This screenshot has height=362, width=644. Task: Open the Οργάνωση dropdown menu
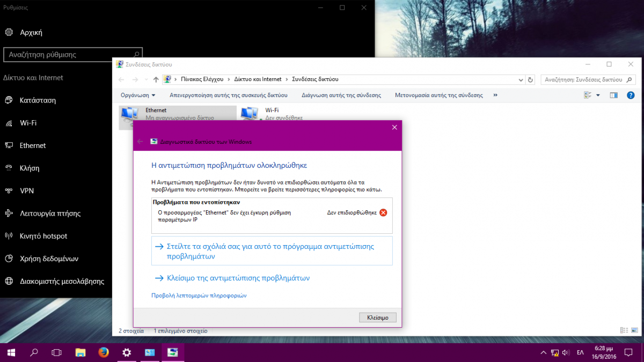click(138, 95)
